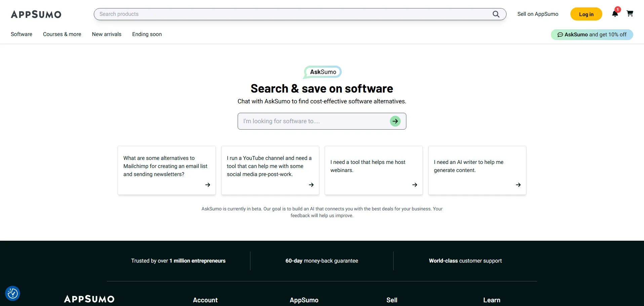Open the Courses & more menu
The height and width of the screenshot is (306, 644).
62,34
